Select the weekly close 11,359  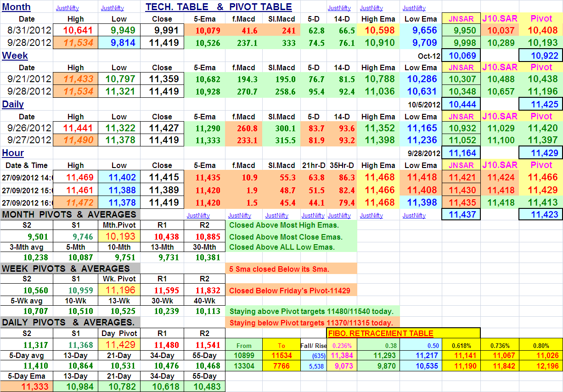(x=162, y=79)
